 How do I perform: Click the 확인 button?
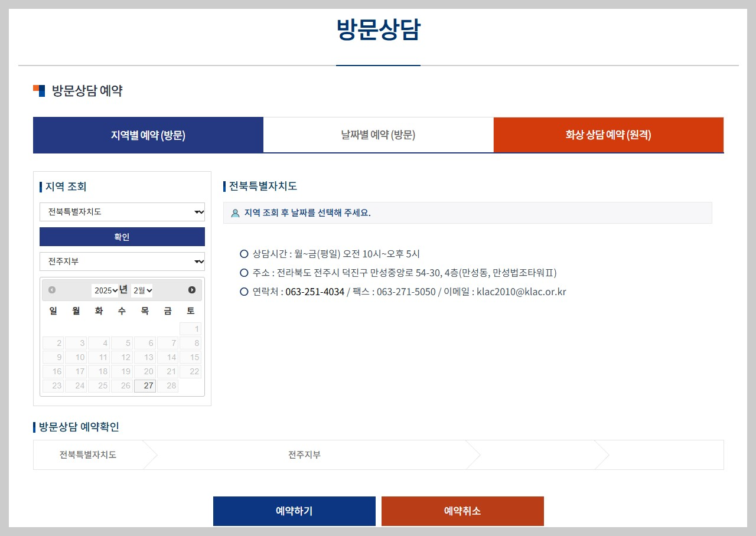pyautogui.click(x=122, y=237)
